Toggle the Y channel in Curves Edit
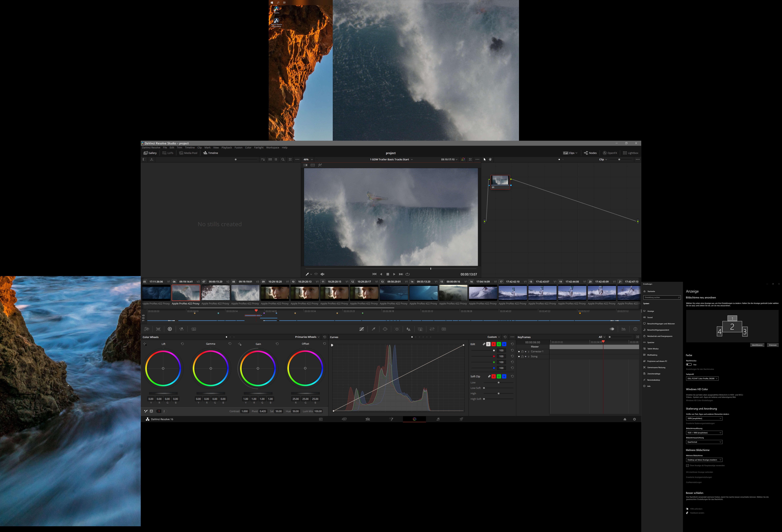 coord(488,344)
